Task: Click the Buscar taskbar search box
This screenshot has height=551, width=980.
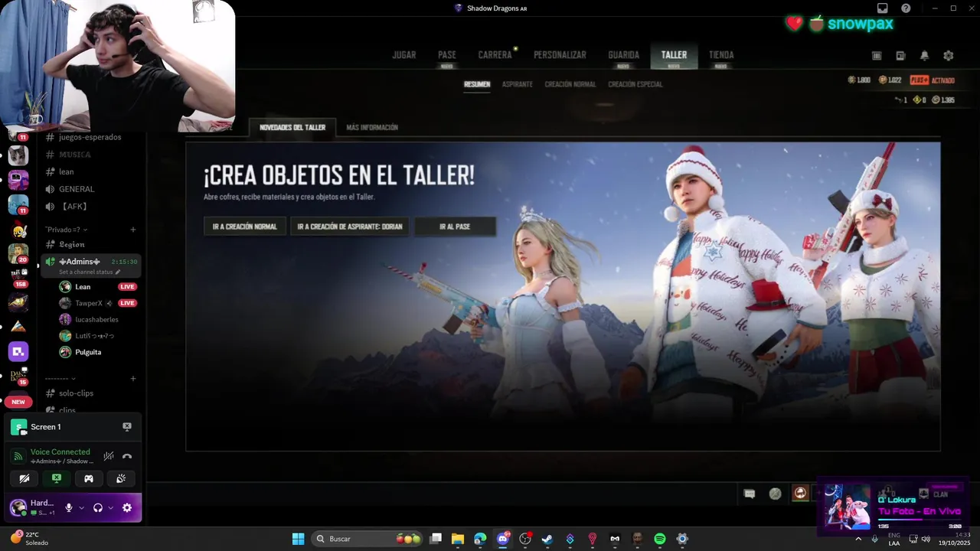Action: click(367, 539)
